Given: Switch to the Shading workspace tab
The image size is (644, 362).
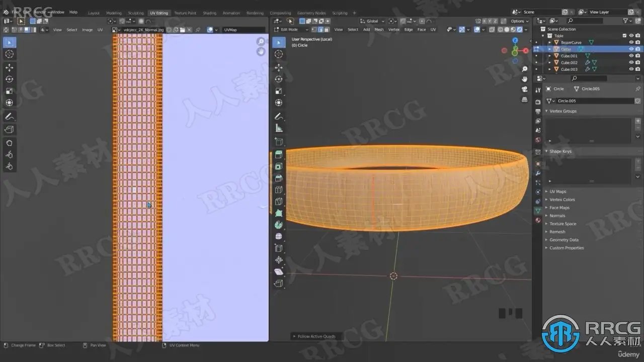Looking at the screenshot, I should 209,13.
